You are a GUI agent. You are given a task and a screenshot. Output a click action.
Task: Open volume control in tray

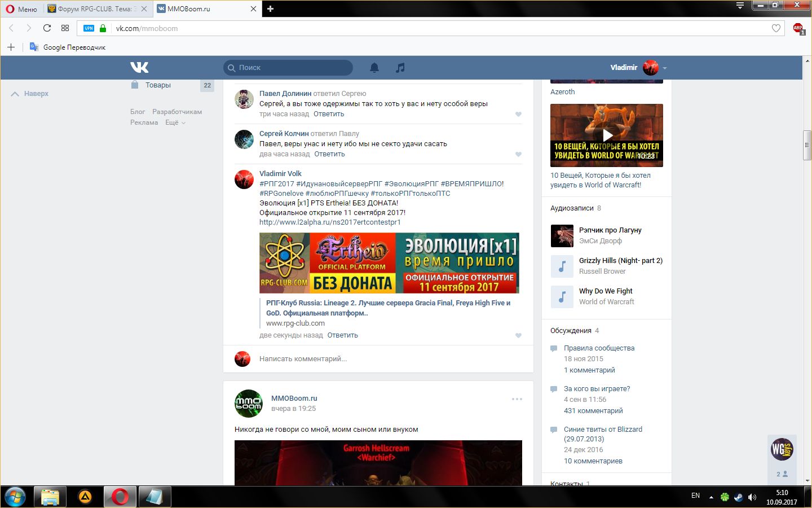tap(752, 497)
